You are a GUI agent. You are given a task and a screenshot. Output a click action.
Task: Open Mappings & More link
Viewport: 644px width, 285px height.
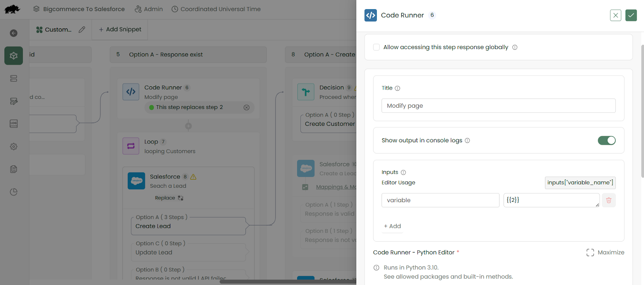point(336,187)
